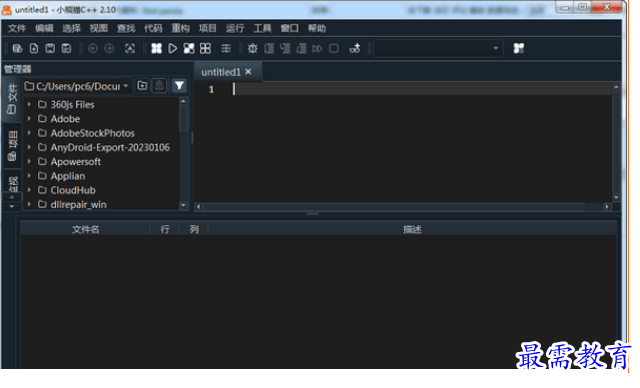The height and width of the screenshot is (388, 640).
Task: Expand the 360js Files folder
Action: (29, 104)
